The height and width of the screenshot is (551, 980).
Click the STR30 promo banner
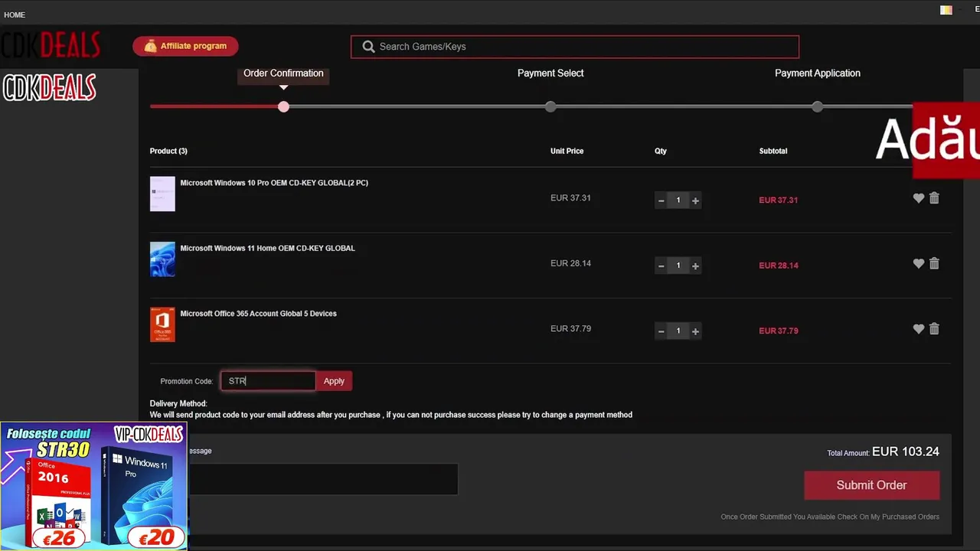[x=93, y=486]
